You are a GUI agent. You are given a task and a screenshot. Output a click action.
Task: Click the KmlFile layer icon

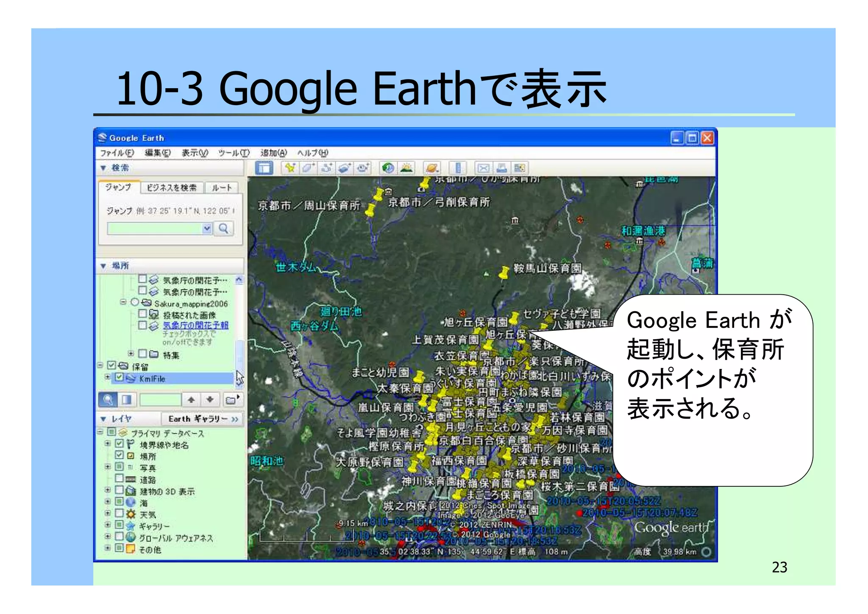point(131,378)
